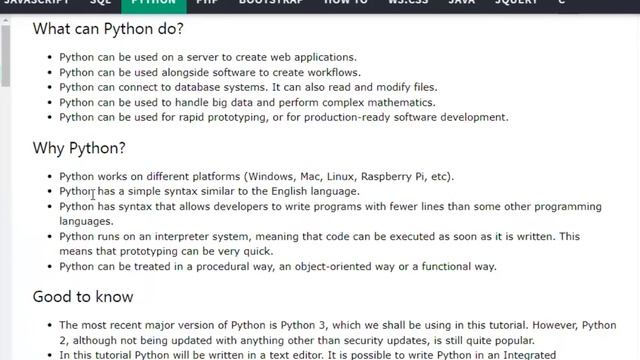Click line 'In this tutorial Python will be written'
The width and height of the screenshot is (640, 360).
[307, 355]
